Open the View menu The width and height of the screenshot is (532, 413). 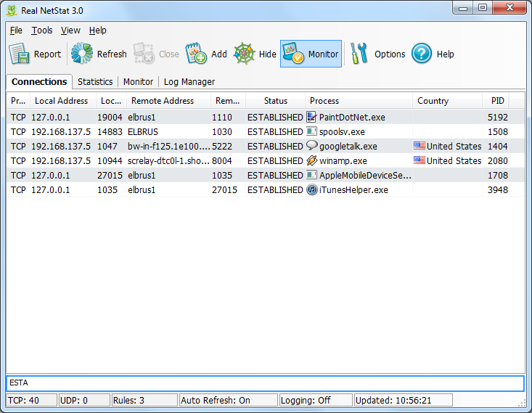click(70, 30)
